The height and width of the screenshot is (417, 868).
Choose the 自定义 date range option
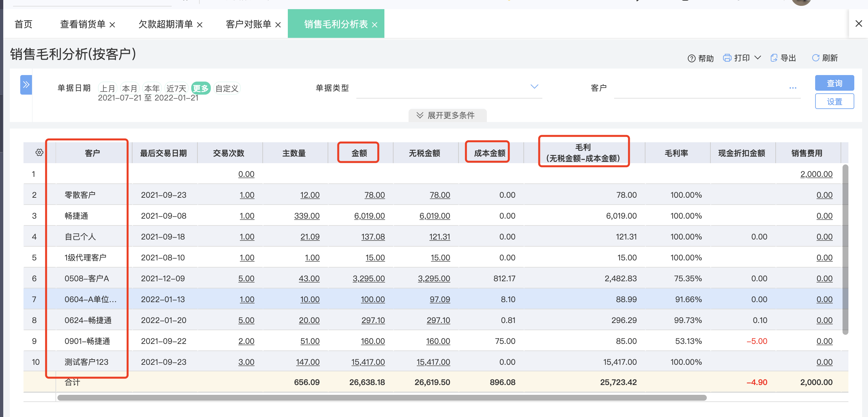click(x=227, y=88)
